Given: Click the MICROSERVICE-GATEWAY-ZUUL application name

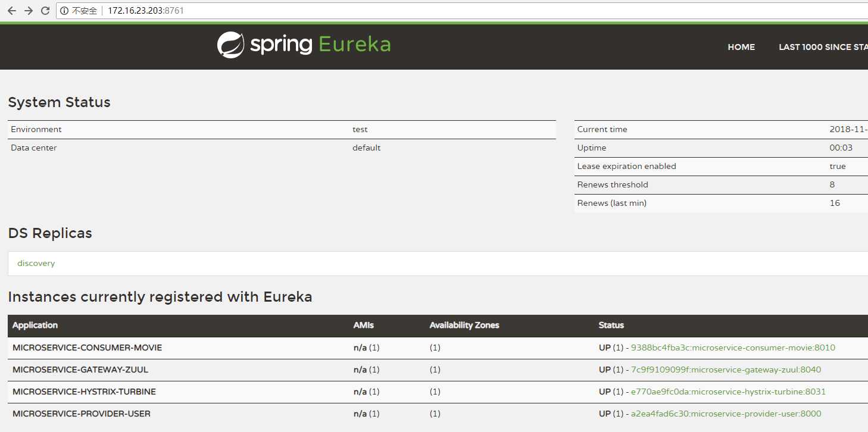Looking at the screenshot, I should tap(80, 370).
